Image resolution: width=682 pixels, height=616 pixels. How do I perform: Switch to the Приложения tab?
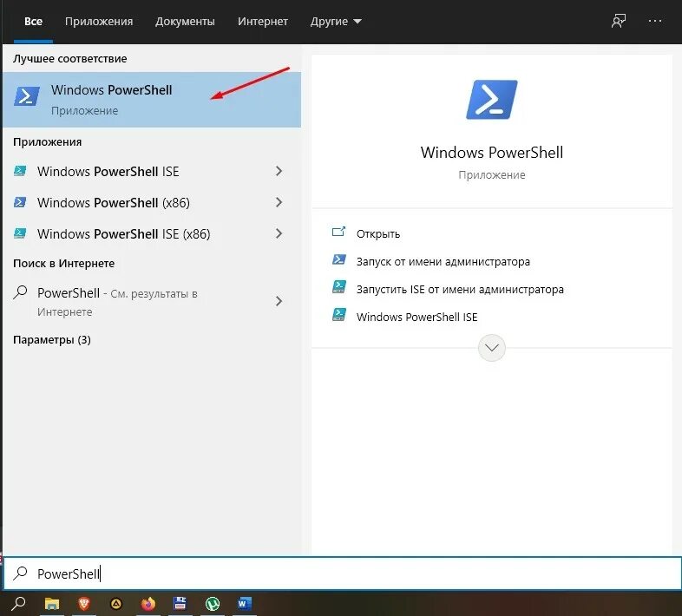99,22
